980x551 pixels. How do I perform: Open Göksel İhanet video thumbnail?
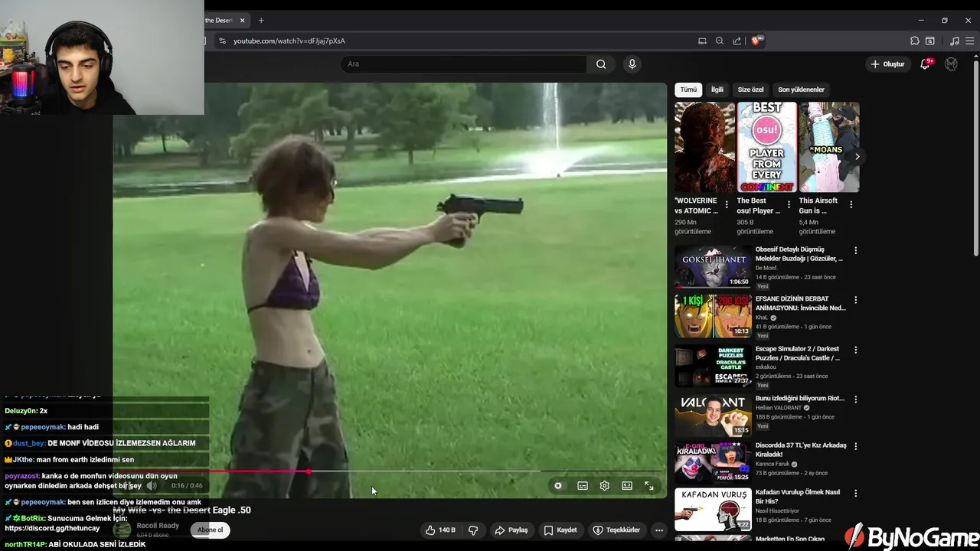coord(713,266)
